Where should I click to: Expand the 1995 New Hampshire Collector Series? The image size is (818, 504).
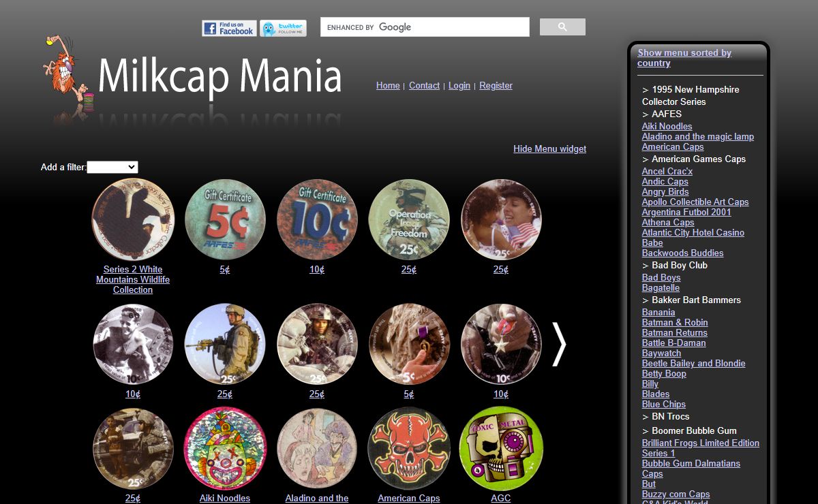[x=691, y=95]
